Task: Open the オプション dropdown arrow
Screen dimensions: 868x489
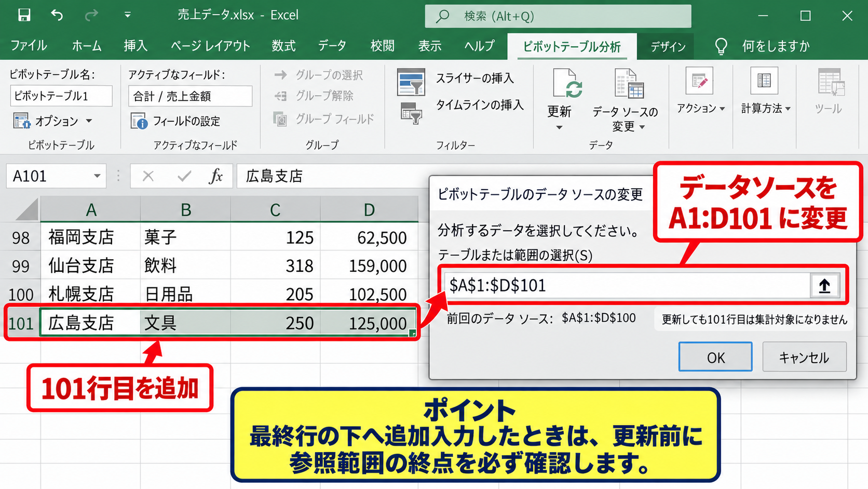Action: [89, 121]
